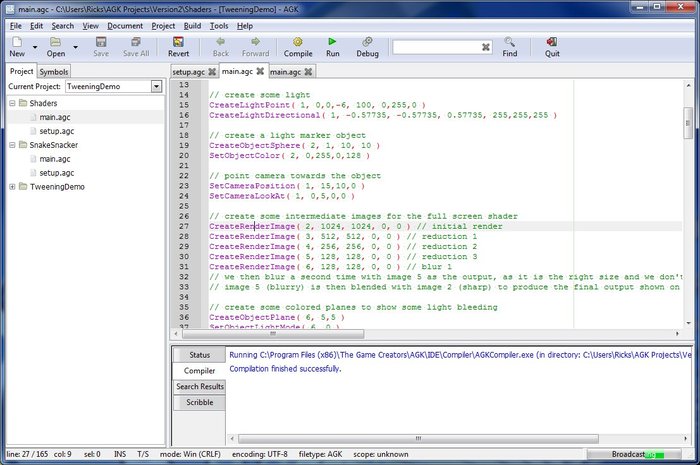
Task: Switch to the setup.agc editor tab
Action: (188, 72)
